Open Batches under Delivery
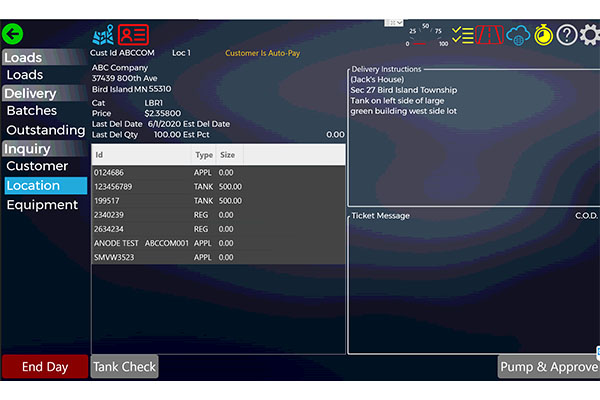The width and height of the screenshot is (600, 400). [x=32, y=111]
